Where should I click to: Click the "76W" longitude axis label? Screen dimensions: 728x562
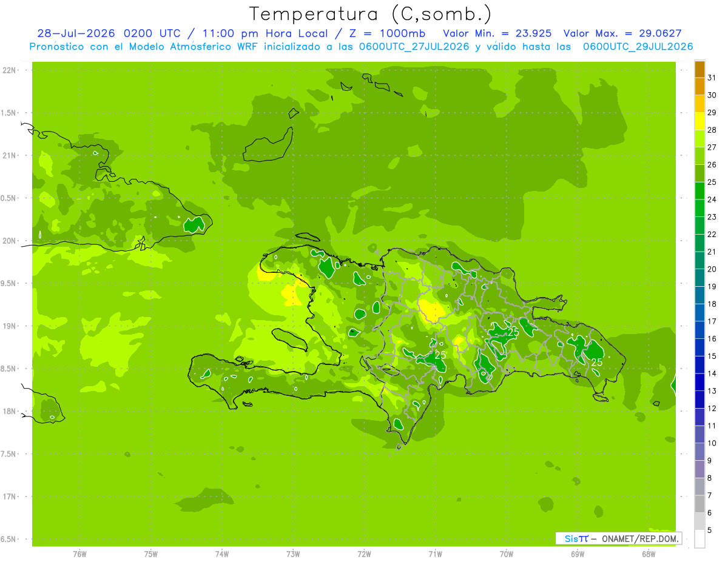click(x=79, y=555)
